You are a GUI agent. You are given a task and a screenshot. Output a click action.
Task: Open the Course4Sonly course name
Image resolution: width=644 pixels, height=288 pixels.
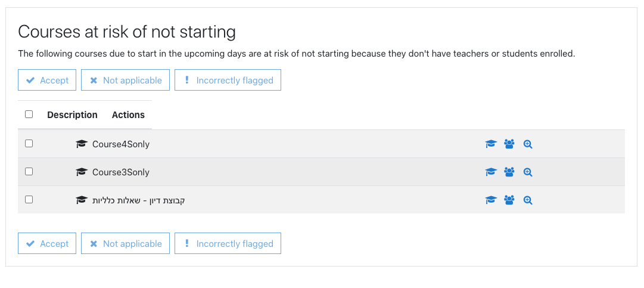(121, 144)
